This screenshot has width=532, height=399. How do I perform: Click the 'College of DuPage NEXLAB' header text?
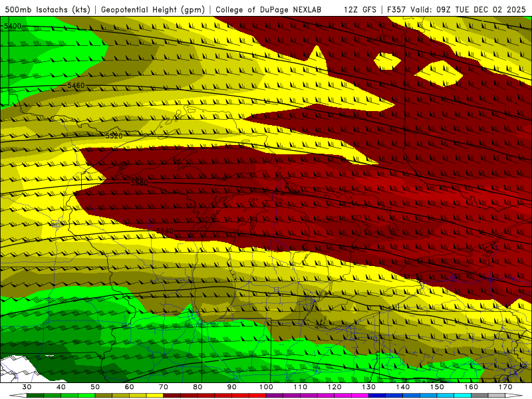[268, 9]
